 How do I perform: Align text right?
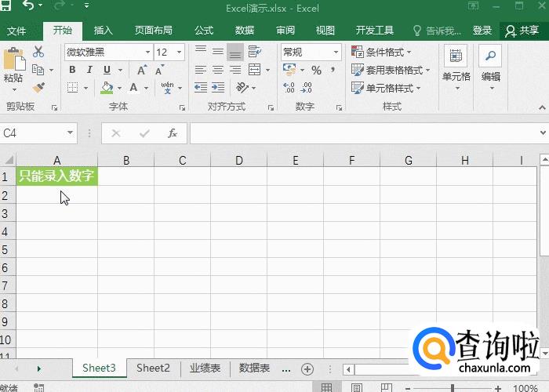(235, 70)
